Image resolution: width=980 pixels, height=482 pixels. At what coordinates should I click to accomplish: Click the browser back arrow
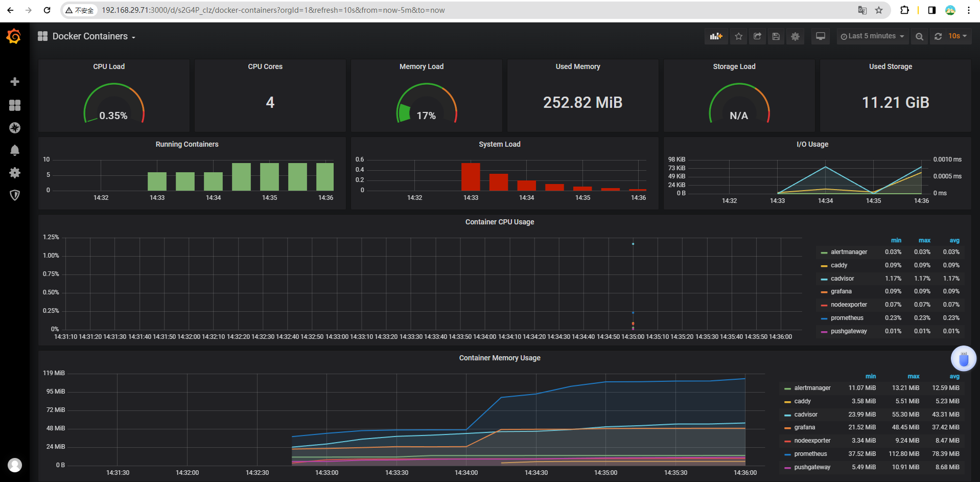click(10, 10)
